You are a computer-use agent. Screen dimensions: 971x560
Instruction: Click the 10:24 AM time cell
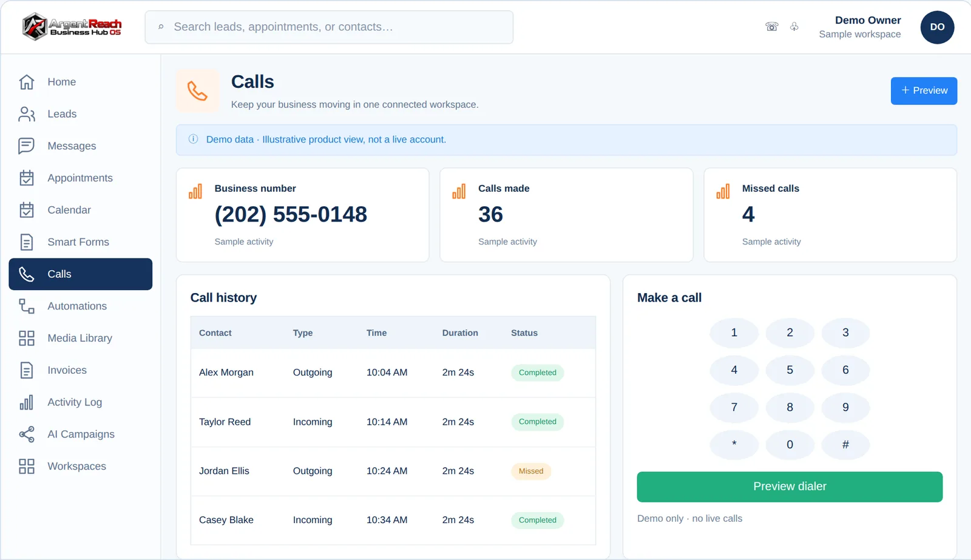tap(387, 471)
